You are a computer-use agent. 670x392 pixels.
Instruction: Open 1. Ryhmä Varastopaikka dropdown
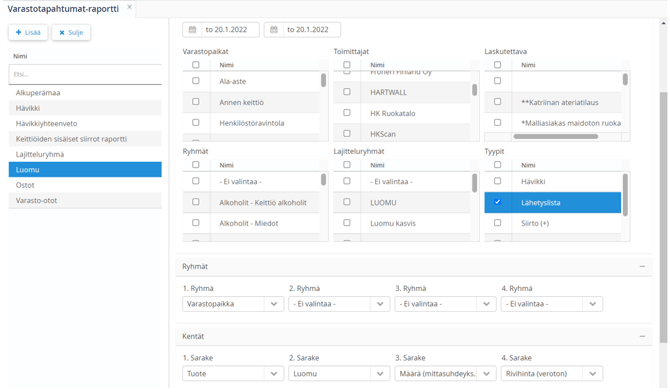coord(233,304)
